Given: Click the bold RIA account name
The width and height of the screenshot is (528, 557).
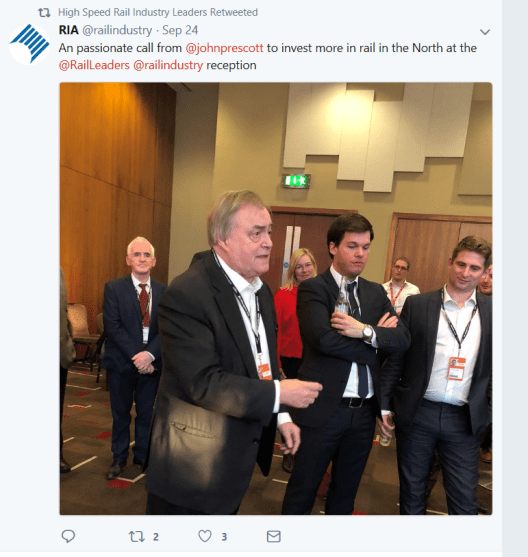Looking at the screenshot, I should click(x=69, y=30).
